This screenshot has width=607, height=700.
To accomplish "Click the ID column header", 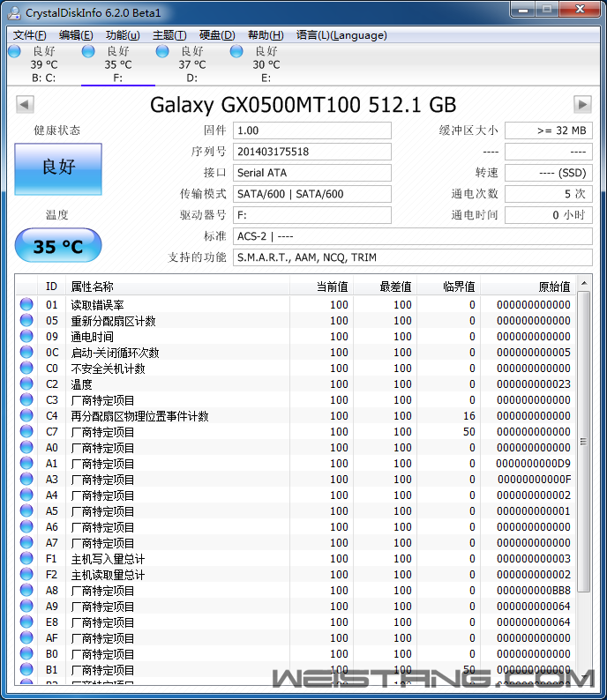I will [x=51, y=287].
